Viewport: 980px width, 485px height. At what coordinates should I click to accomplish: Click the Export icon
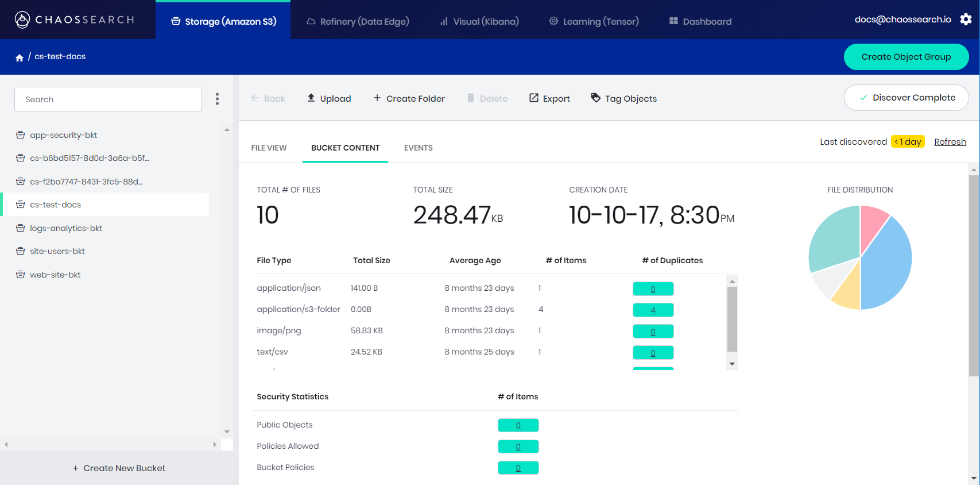tap(534, 98)
